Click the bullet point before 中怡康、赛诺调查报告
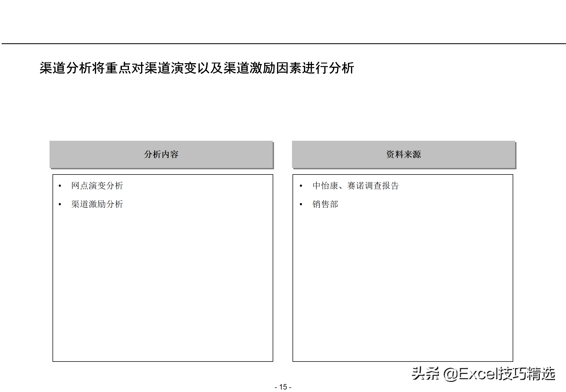The width and height of the screenshot is (566, 392). (x=301, y=186)
